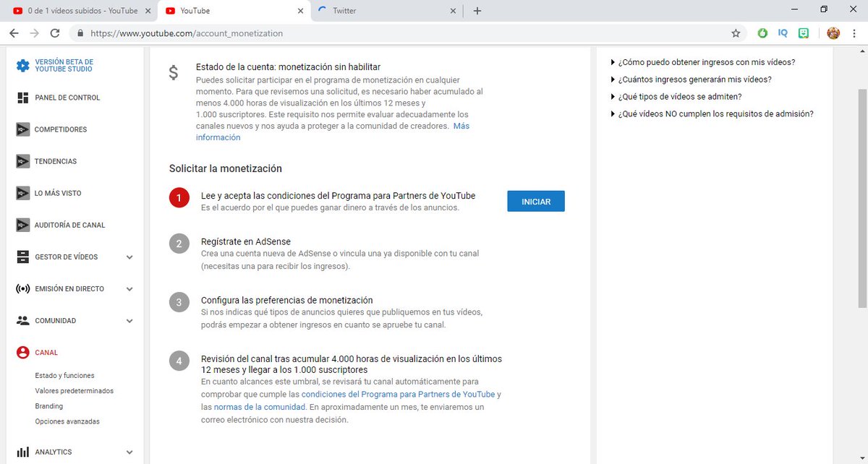This screenshot has height=464, width=868.
Task: Click the Tendencias sidebar icon
Action: (x=22, y=161)
